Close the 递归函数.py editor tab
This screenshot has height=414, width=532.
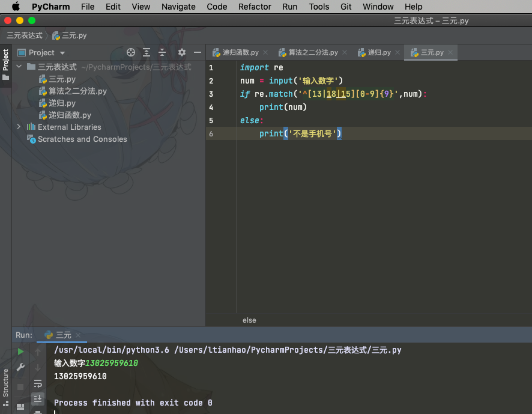click(x=265, y=52)
